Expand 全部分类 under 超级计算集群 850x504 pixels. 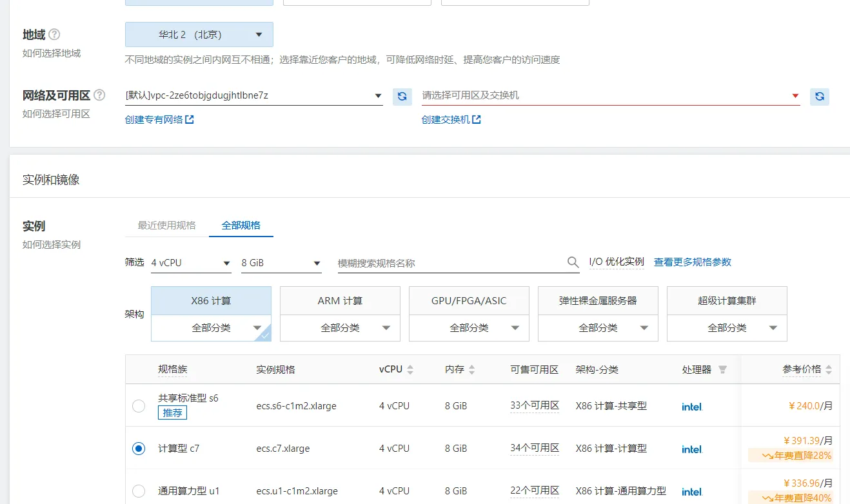727,328
